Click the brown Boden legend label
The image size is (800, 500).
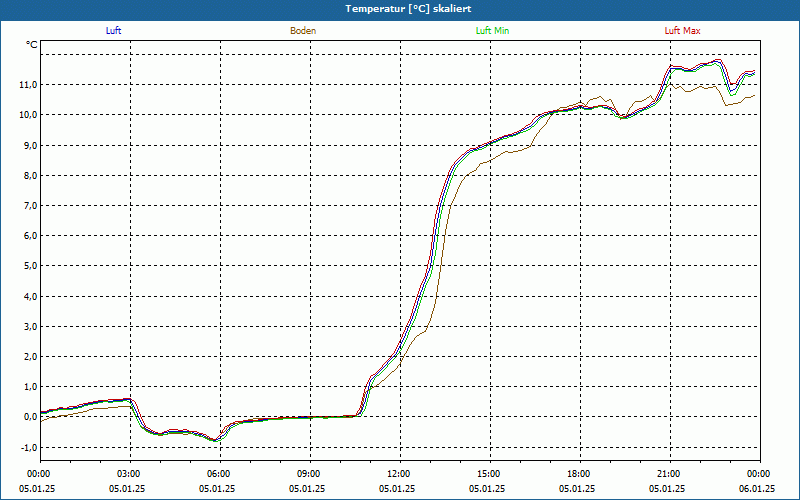303,31
